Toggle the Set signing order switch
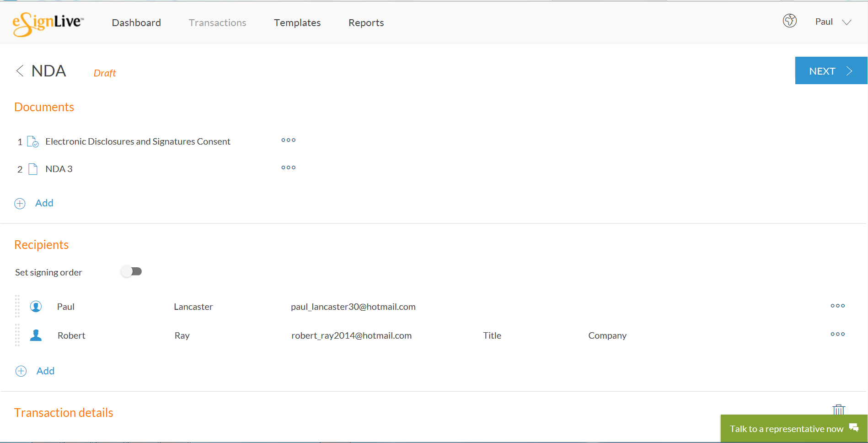Viewport: 868px width, 443px height. (132, 271)
